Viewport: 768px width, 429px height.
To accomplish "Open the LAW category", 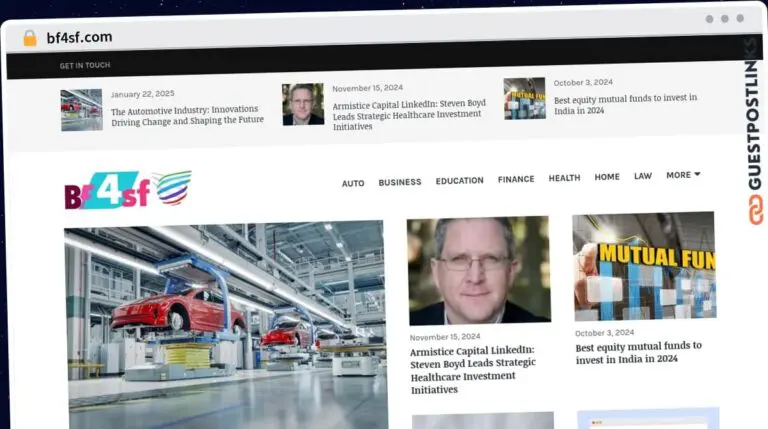I will 643,176.
